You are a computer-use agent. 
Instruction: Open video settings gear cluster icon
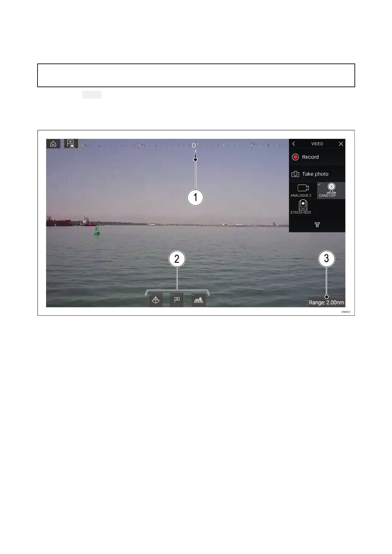(x=317, y=225)
